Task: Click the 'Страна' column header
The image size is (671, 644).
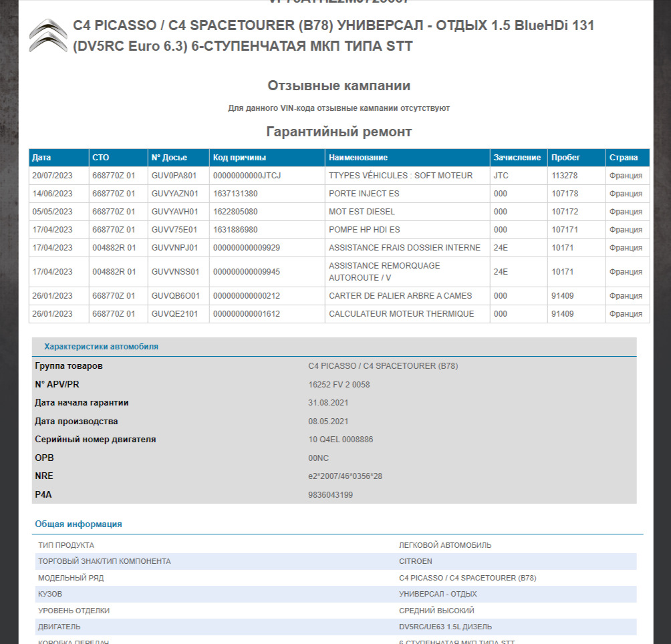Action: [623, 158]
